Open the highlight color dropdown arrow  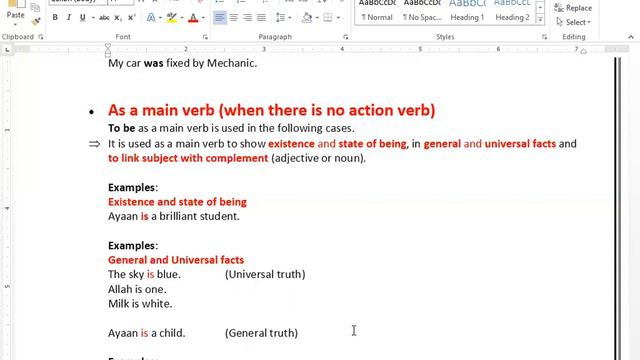182,18
